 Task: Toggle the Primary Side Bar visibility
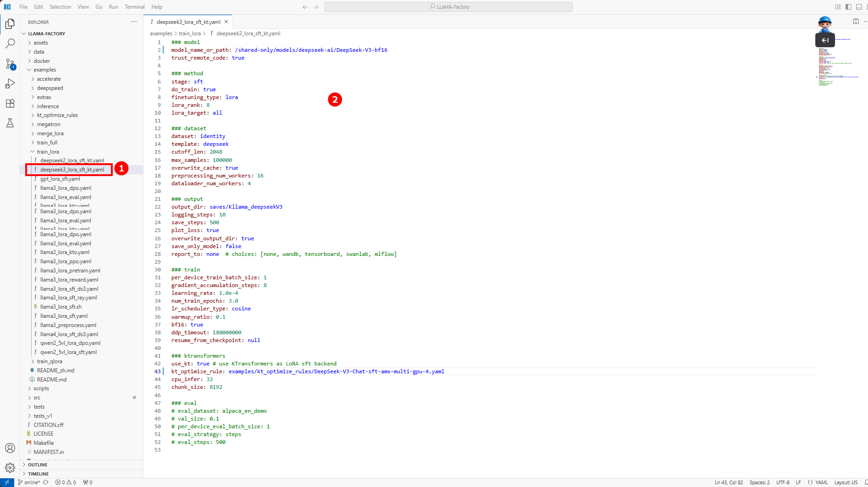pos(848,7)
